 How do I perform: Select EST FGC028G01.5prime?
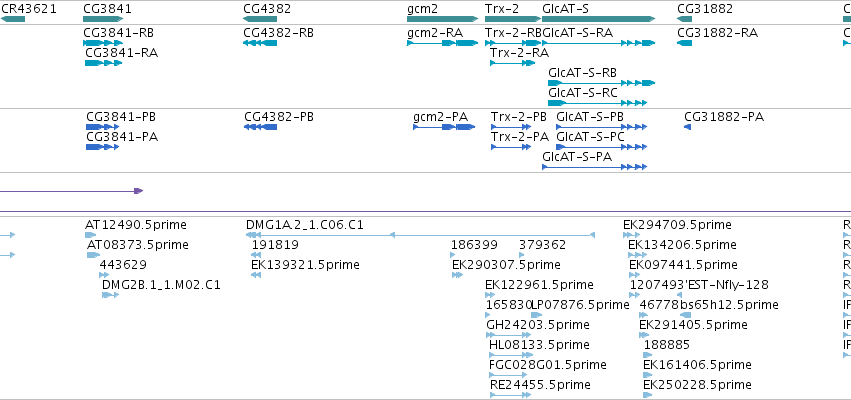[548, 365]
